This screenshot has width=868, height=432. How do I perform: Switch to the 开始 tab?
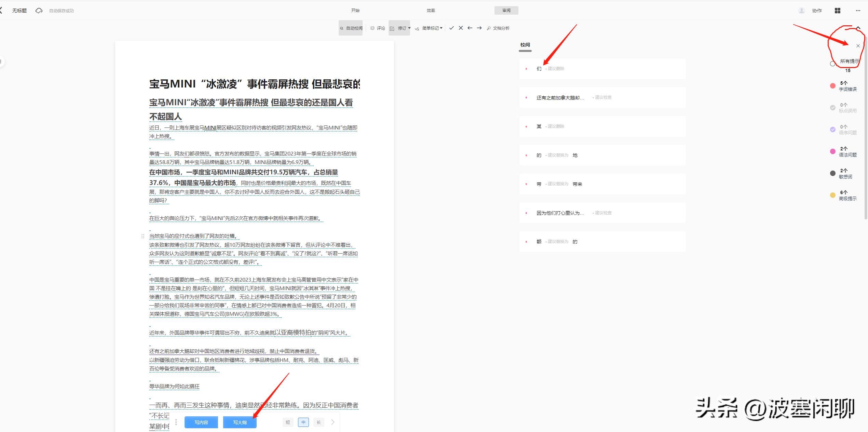pyautogui.click(x=355, y=11)
